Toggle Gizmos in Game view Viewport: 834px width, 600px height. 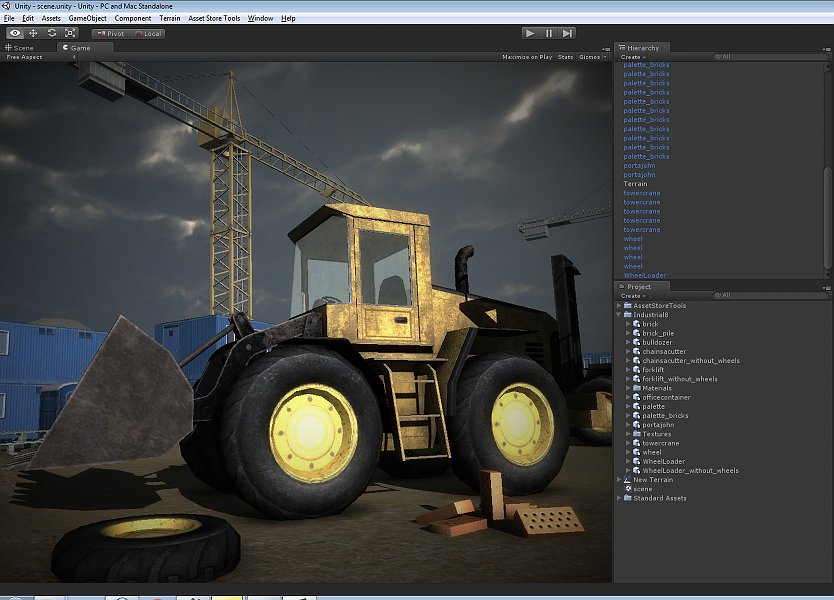[x=589, y=57]
